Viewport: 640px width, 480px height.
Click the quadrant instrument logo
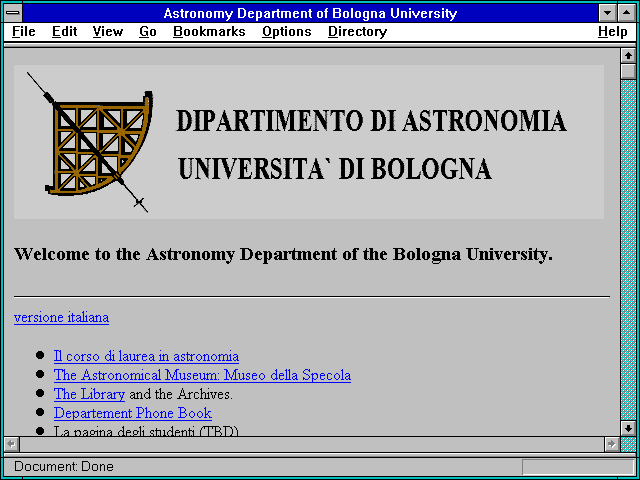(x=91, y=142)
